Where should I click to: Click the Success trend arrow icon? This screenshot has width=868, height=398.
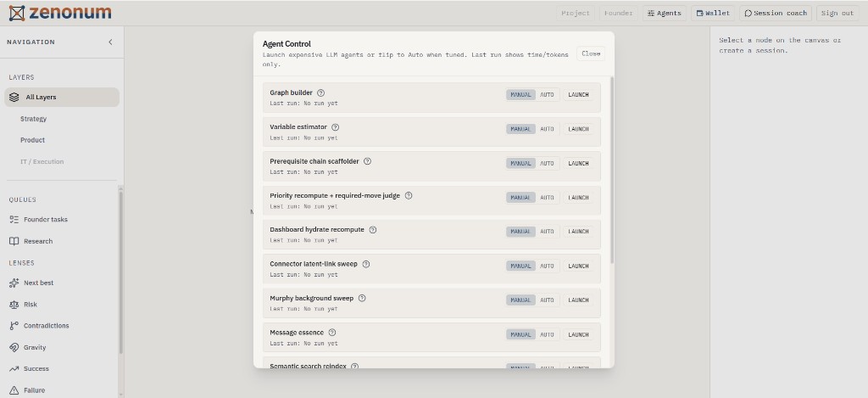[14, 368]
